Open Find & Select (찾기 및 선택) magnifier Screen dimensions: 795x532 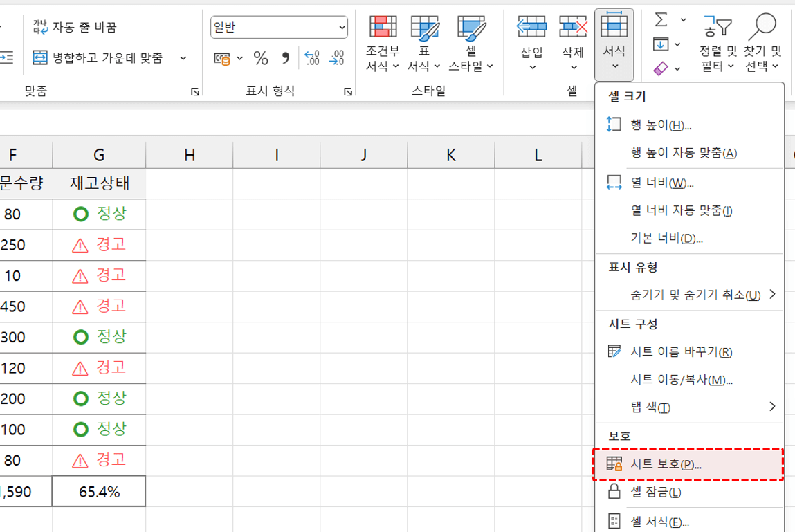(x=762, y=28)
